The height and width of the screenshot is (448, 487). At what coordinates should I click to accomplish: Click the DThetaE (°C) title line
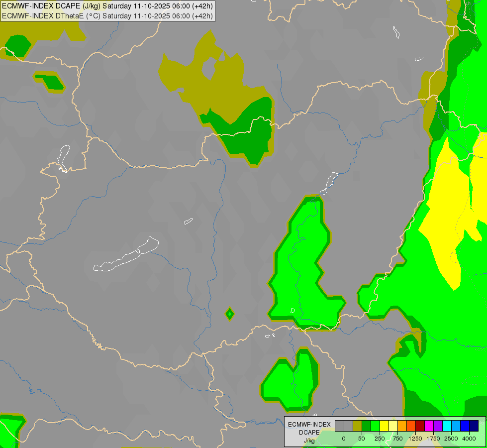pos(107,16)
